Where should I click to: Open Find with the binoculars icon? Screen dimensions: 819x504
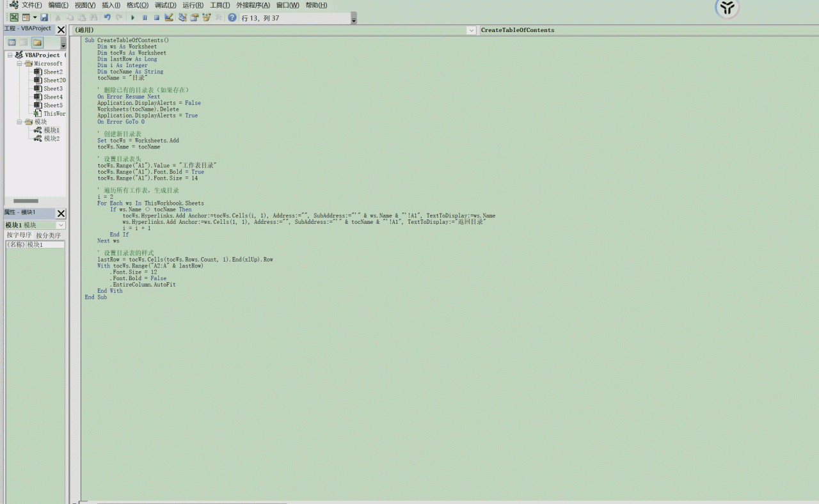[x=94, y=18]
